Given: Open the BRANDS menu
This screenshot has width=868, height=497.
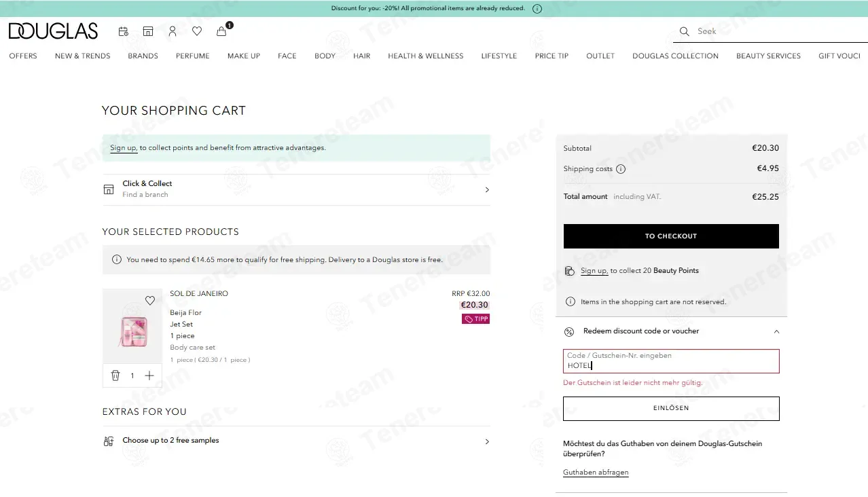Looking at the screenshot, I should point(143,56).
